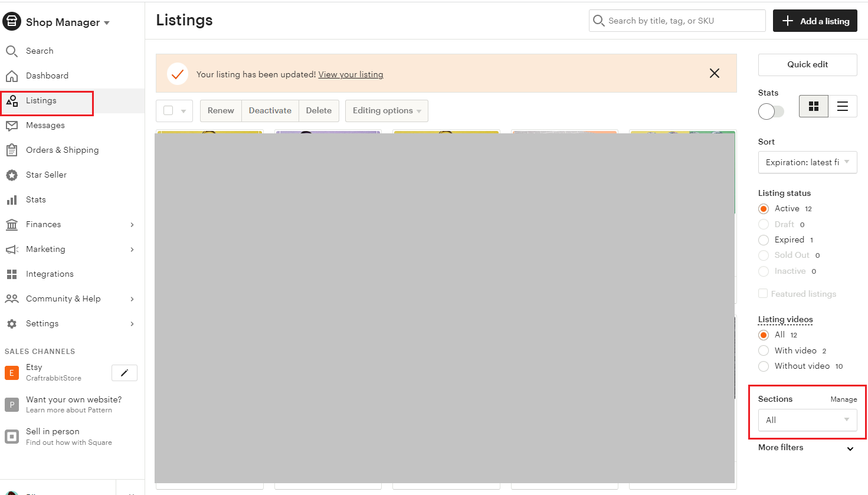Click the Etsy CraftrabbitStore channel entry
The height and width of the screenshot is (495, 868).
[54, 372]
